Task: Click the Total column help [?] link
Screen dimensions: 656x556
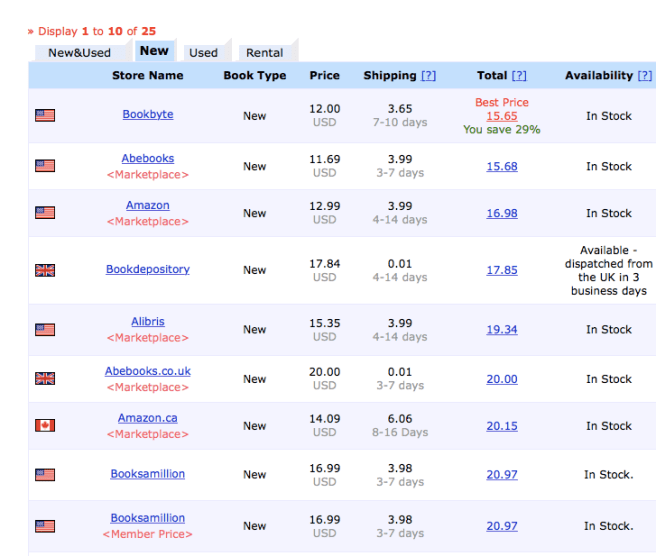Action: (519, 76)
